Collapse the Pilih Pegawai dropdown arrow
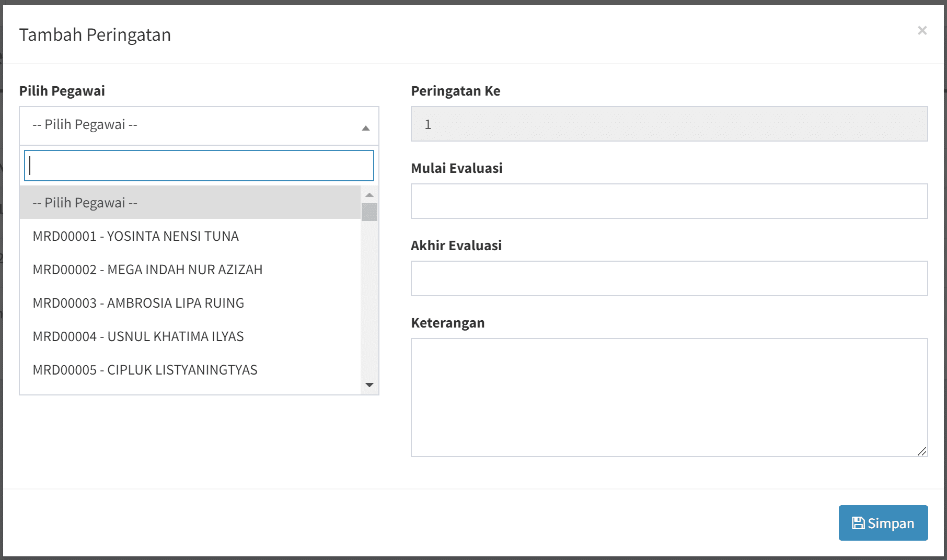The image size is (947, 560). 366,127
